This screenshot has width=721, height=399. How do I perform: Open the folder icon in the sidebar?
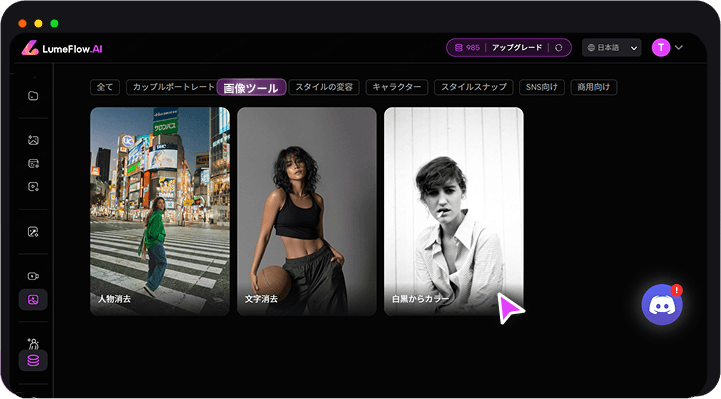point(33,96)
